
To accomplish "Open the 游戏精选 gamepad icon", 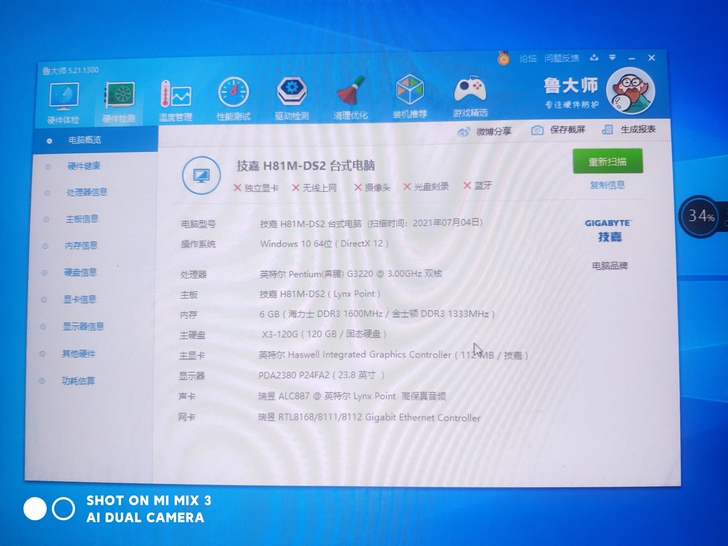I will pyautogui.click(x=470, y=96).
